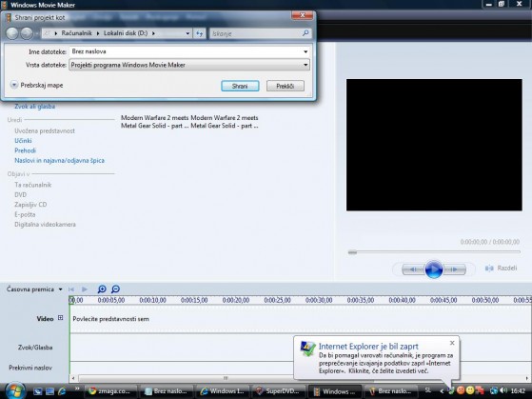Step to previous frame in preview
532x399 pixels.
414,269
